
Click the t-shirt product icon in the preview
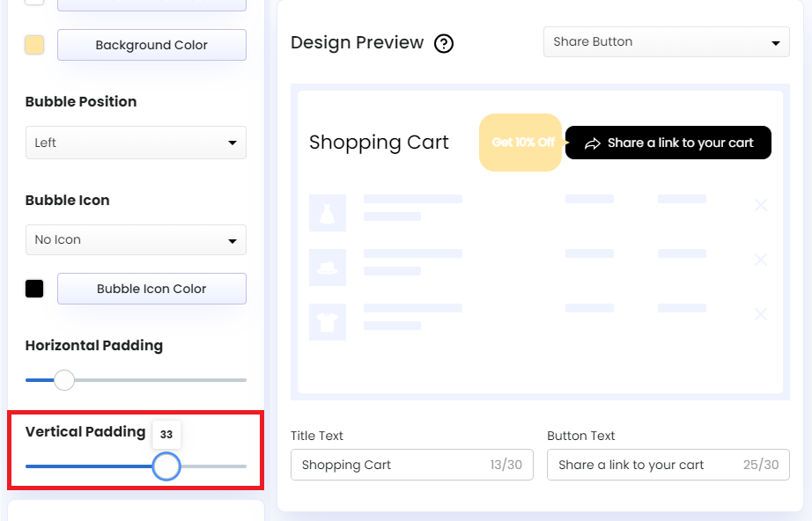[x=328, y=322]
